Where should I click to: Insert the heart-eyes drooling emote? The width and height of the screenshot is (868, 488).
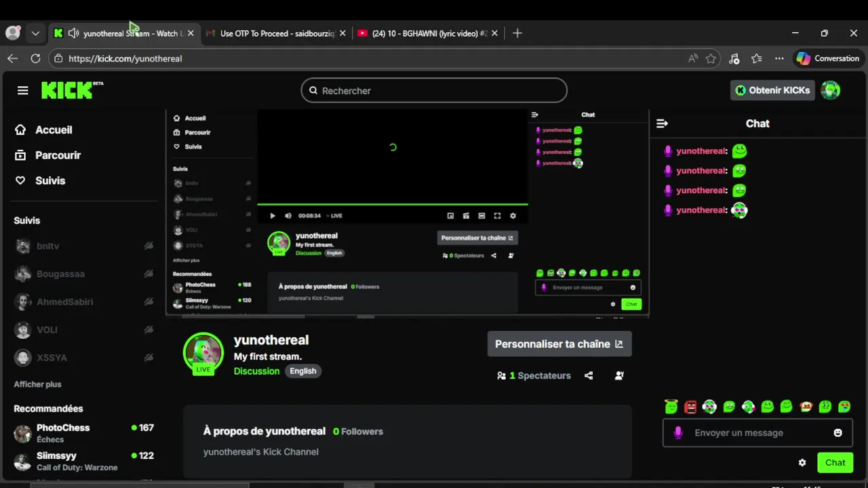[844, 407]
